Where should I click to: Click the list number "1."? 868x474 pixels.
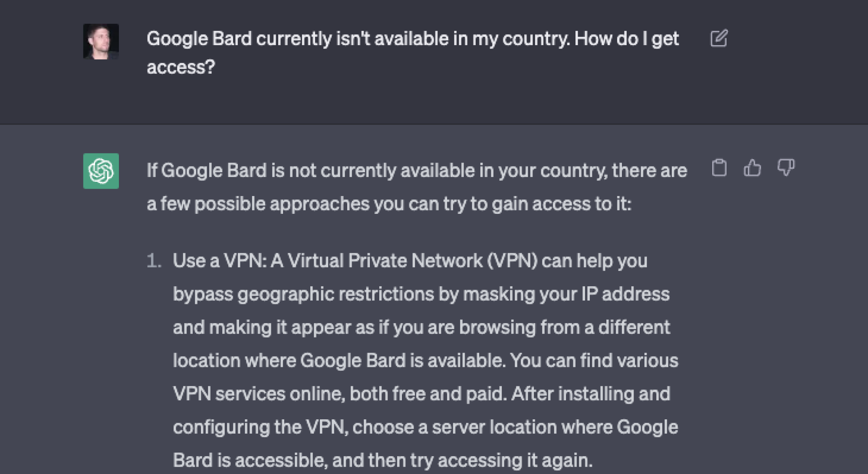tap(154, 261)
